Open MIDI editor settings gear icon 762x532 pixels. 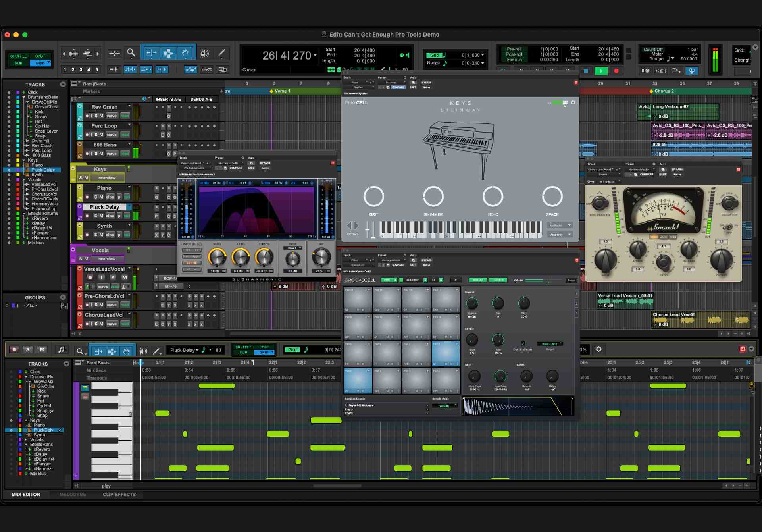tap(598, 349)
